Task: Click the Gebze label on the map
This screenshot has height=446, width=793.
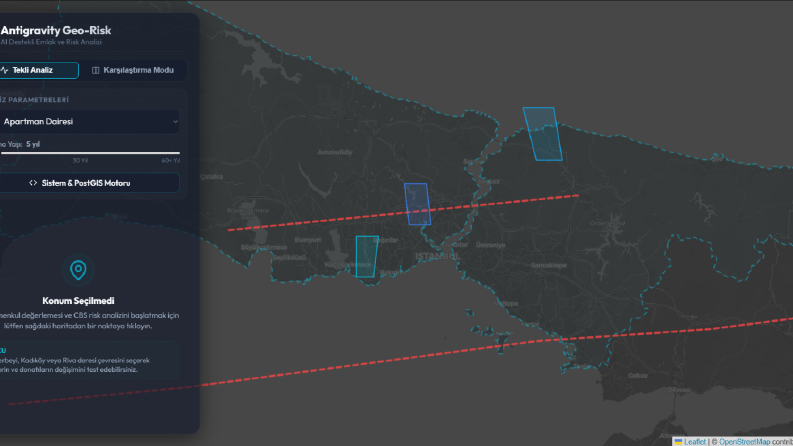Action: (637, 375)
